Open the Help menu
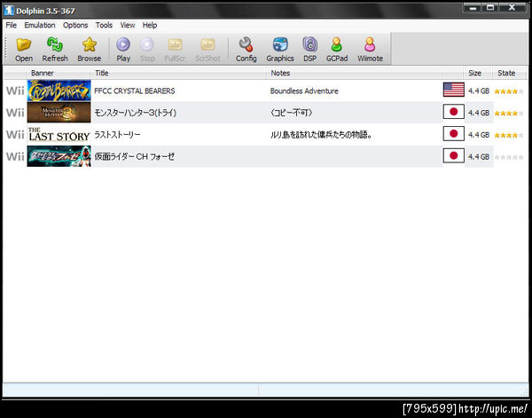Image resolution: width=532 pixels, height=418 pixels. [x=150, y=25]
